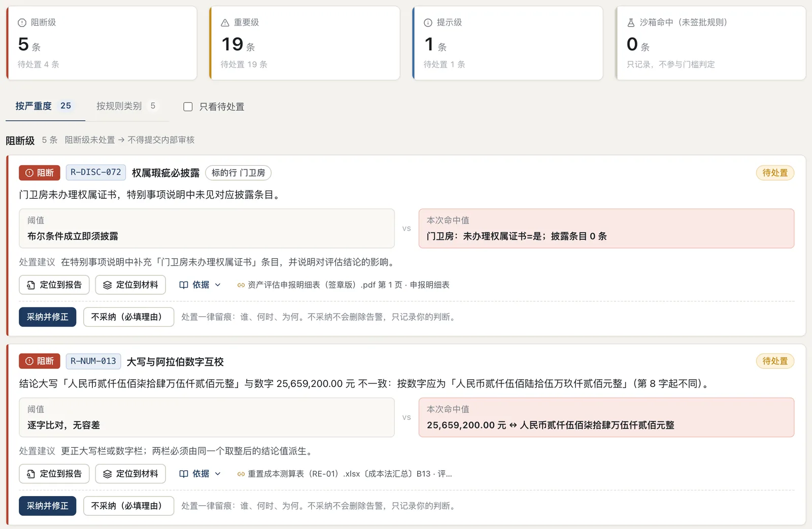Open 资产评估申报明细表（签章版）.pdf source link
Screen dimensions: 812x529
pos(343,285)
